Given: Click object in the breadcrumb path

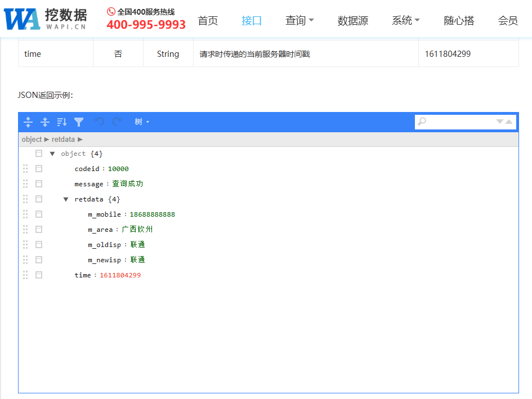Looking at the screenshot, I should (x=32, y=140).
